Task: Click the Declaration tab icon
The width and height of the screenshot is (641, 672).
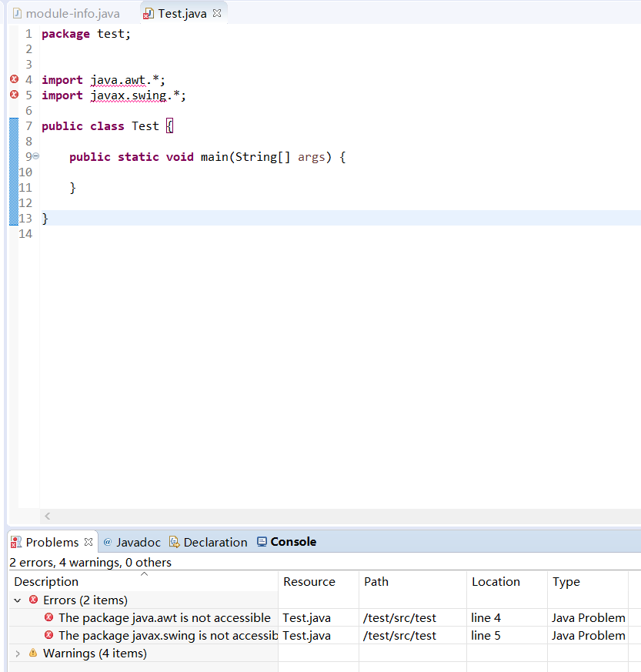Action: coord(174,541)
